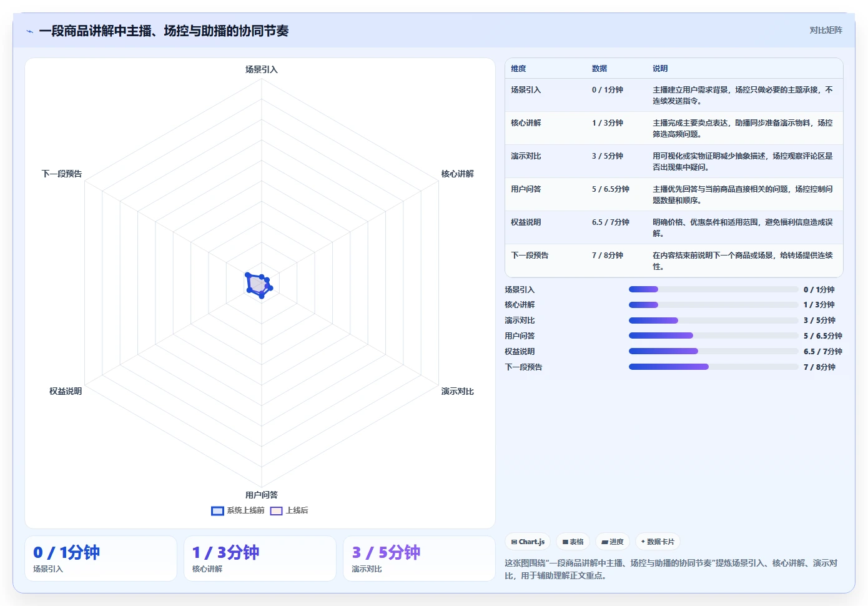Click the 维度 column header

coord(518,69)
